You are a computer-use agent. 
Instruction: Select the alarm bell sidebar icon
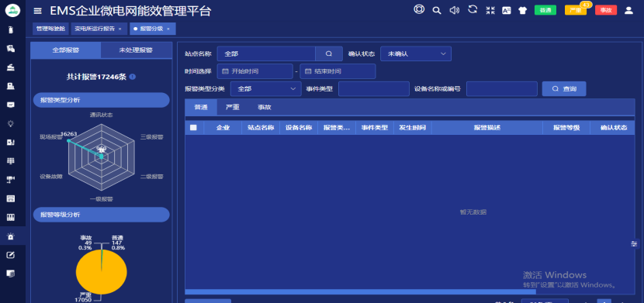[11, 236]
